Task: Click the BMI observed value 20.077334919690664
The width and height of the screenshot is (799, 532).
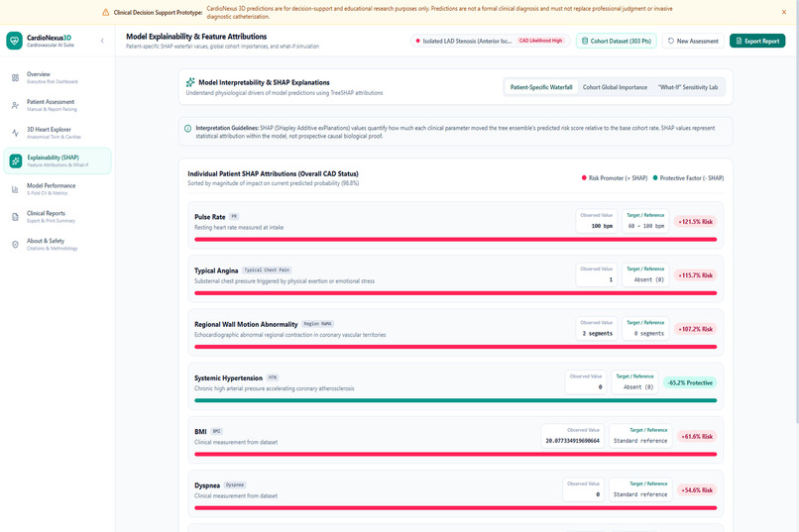Action: click(x=573, y=436)
